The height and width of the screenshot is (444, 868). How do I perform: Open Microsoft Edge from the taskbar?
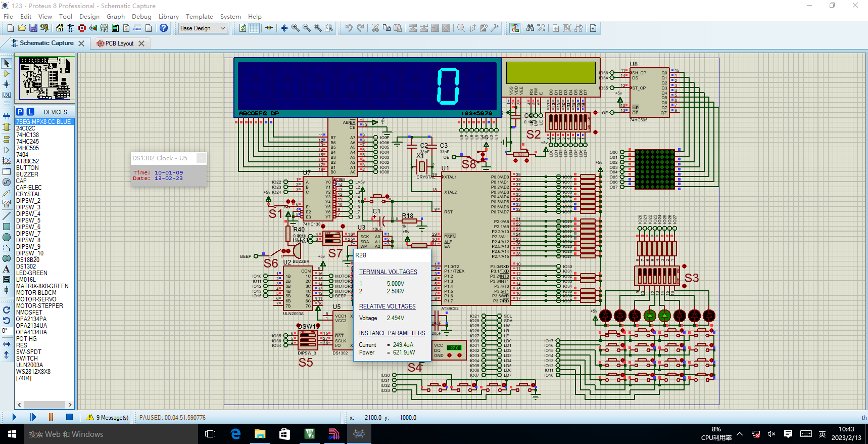pyautogui.click(x=235, y=434)
